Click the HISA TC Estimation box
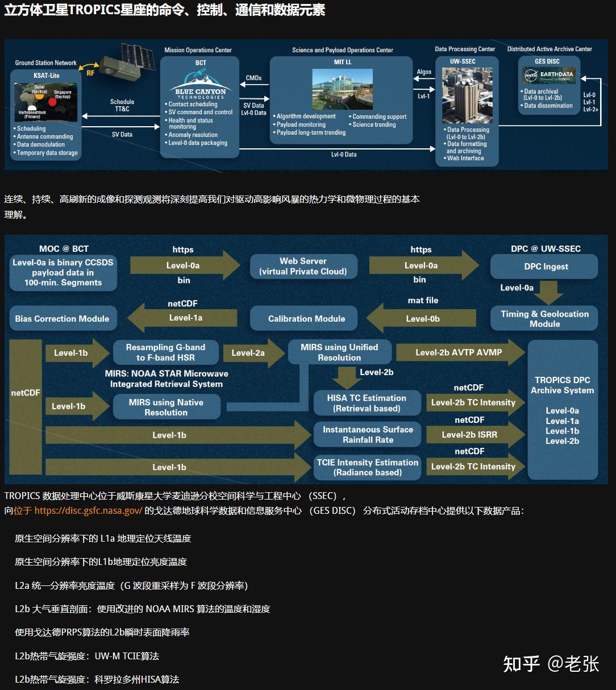 [x=367, y=403]
